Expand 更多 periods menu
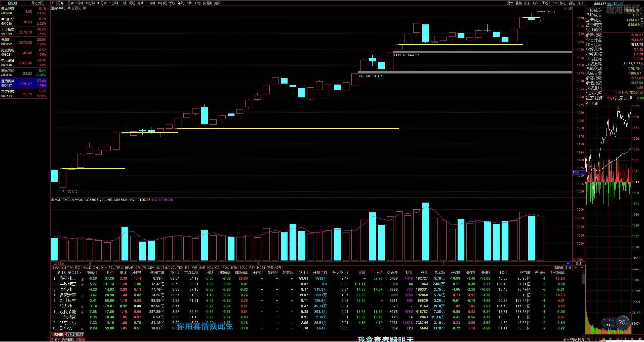 coord(218,3)
